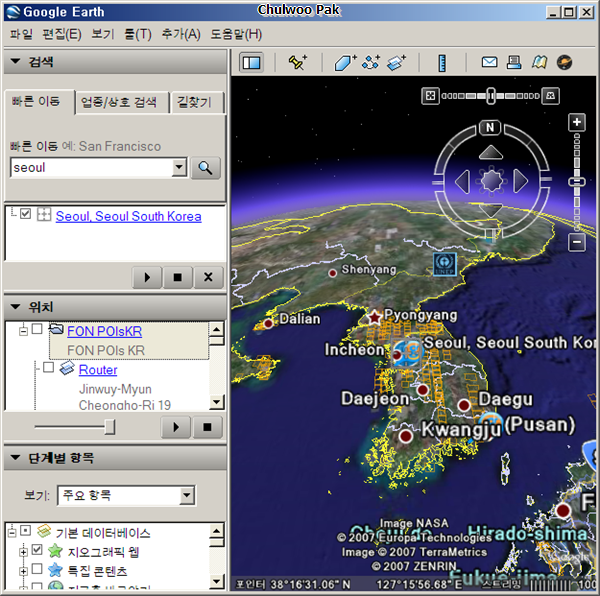
Task: Click the Dalian city marker dot
Action: pyautogui.click(x=268, y=323)
